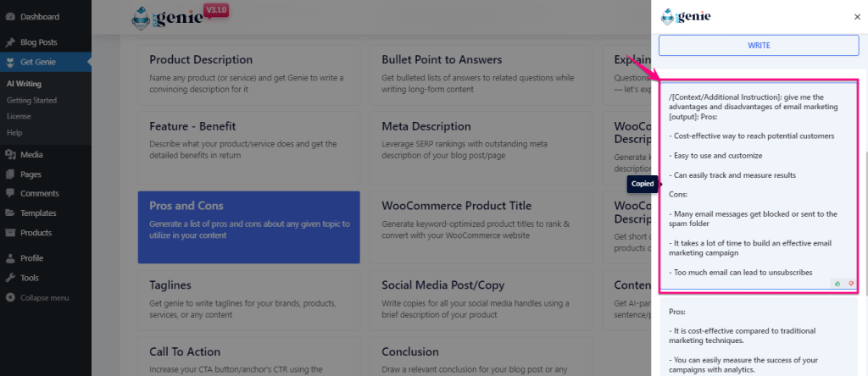This screenshot has width=868, height=376.
Task: Select the AI Writing submenu link
Action: point(24,84)
